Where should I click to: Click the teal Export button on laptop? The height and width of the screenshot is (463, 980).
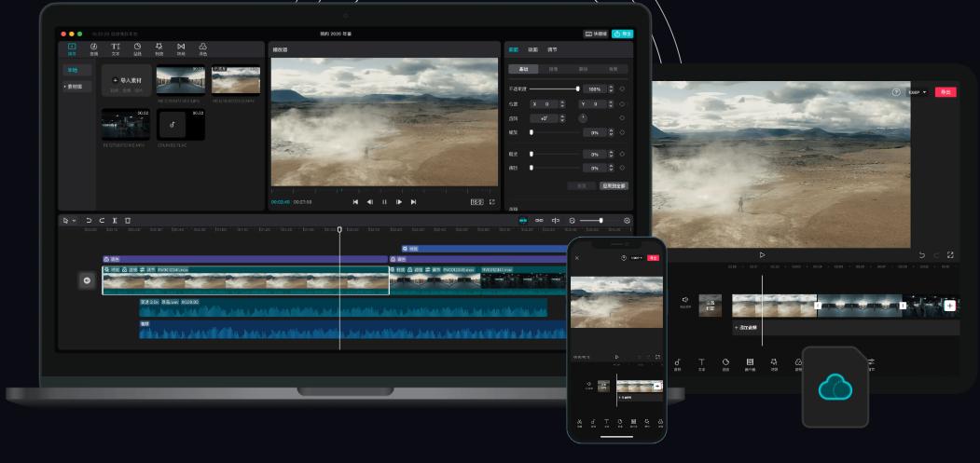tap(622, 34)
